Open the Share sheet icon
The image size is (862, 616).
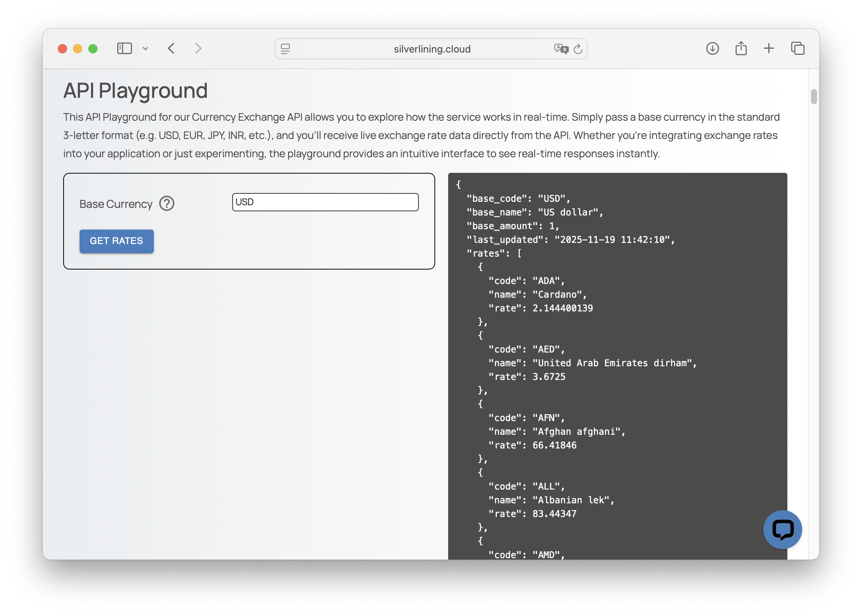tap(741, 49)
